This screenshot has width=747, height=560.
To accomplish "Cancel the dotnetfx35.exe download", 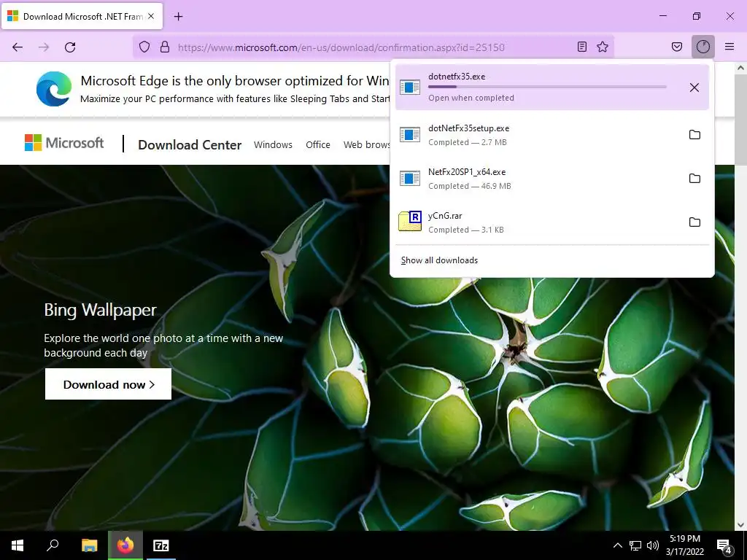I will [694, 87].
